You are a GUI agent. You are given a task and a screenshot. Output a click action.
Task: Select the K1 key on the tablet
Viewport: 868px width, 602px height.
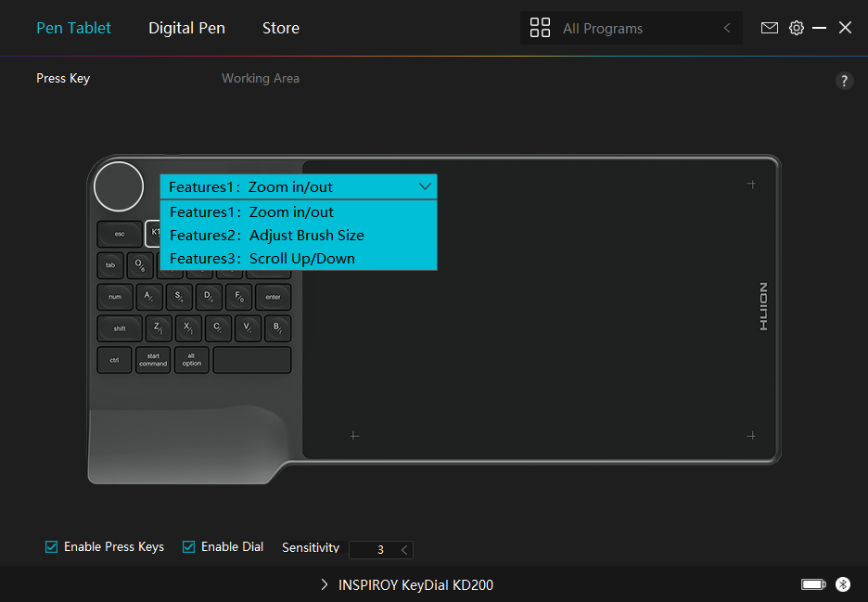tap(153, 233)
